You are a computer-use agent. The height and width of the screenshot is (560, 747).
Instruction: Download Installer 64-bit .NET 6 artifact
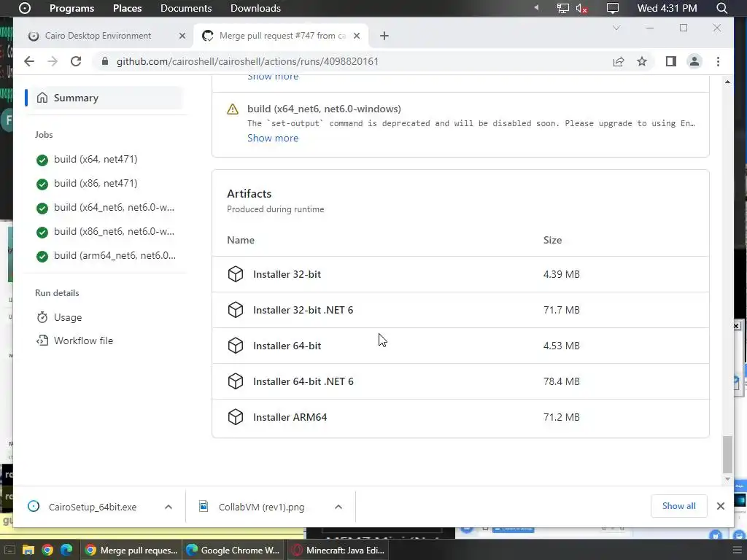click(303, 381)
